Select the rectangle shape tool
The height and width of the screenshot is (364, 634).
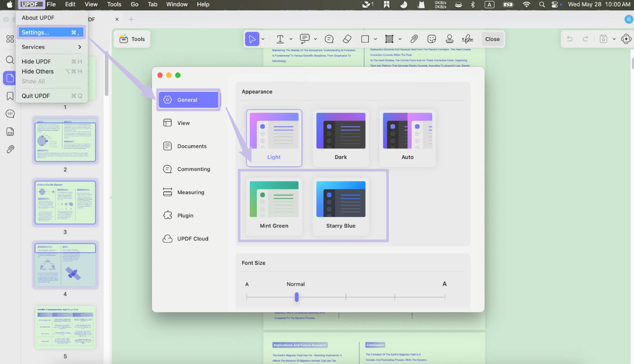click(x=365, y=39)
